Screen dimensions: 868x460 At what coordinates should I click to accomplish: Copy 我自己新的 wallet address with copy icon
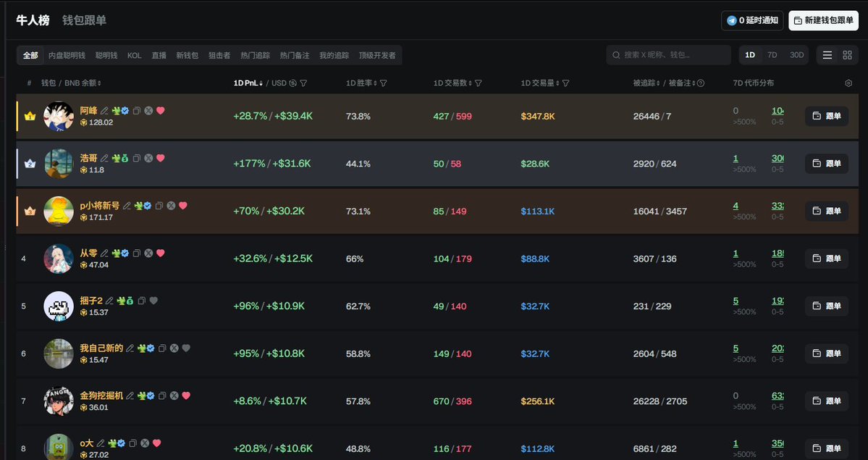162,348
